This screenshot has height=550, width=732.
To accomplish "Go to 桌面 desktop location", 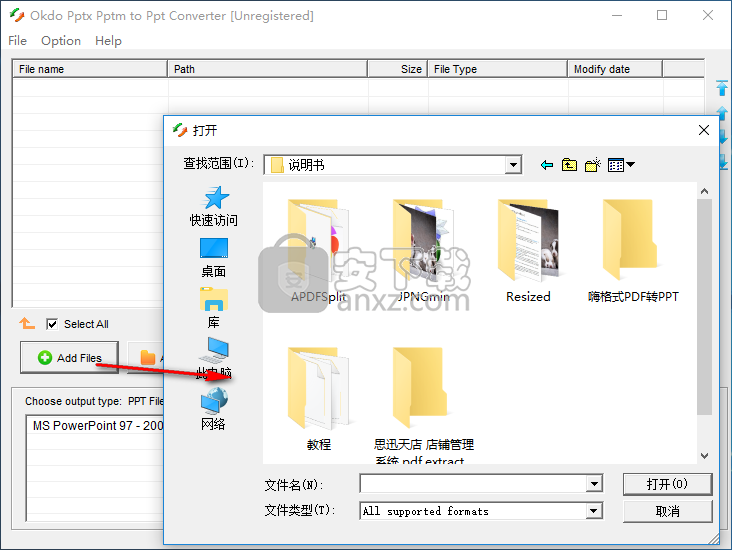I will coord(214,258).
